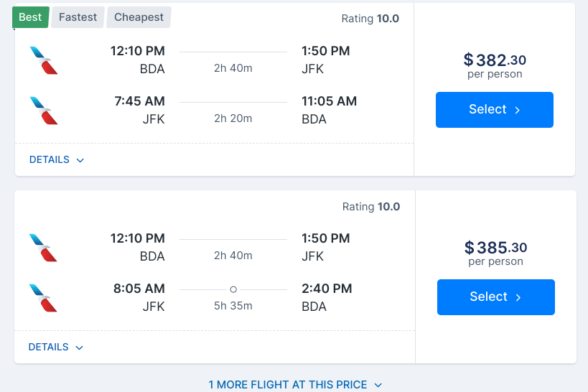Image resolution: width=588 pixels, height=392 pixels.
Task: Click the chevron beside the second DETAILS link
Action: [79, 347]
